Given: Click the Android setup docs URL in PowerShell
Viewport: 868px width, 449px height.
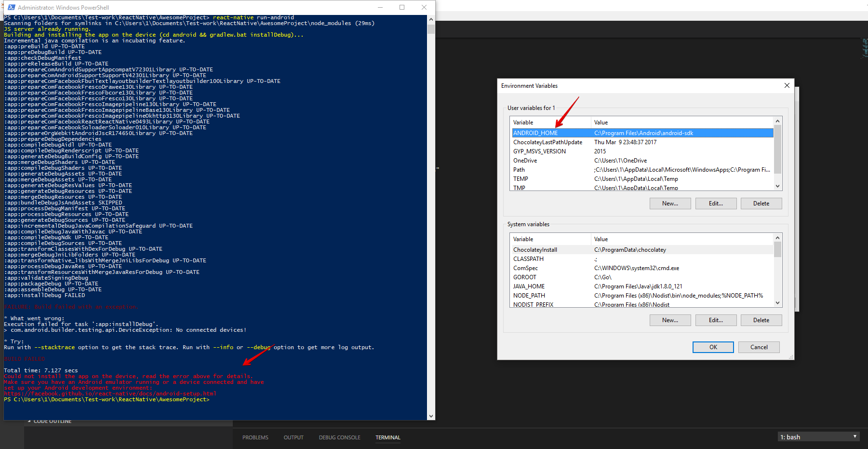Looking at the screenshot, I should coord(110,394).
